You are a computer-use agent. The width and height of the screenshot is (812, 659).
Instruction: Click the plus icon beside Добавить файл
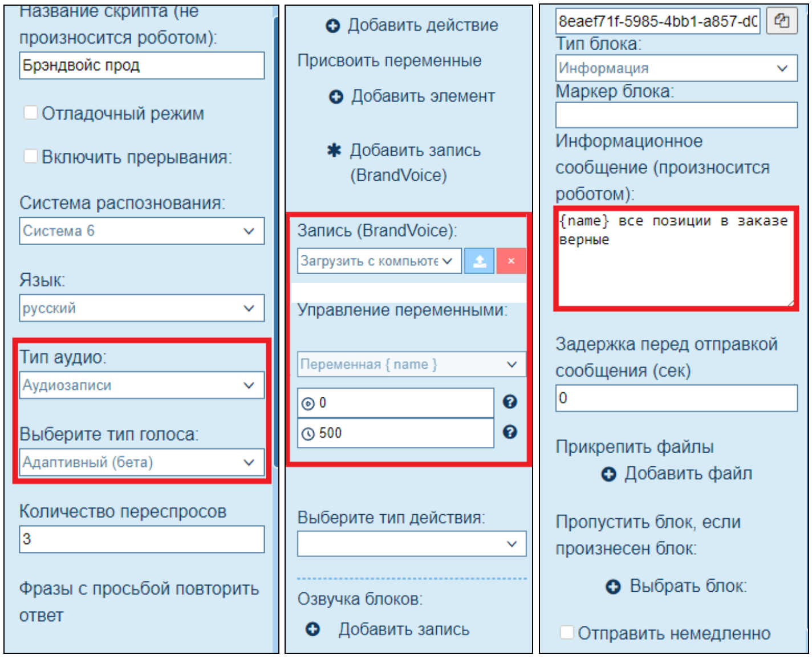pos(609,474)
